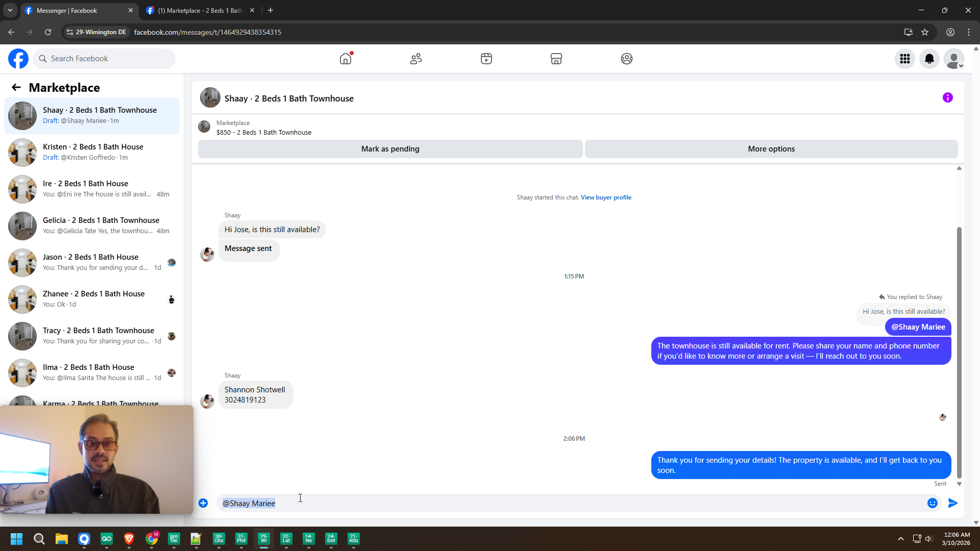Viewport: 980px width, 551px height.
Task: Open the tab search dropdown arrow
Action: (10, 10)
